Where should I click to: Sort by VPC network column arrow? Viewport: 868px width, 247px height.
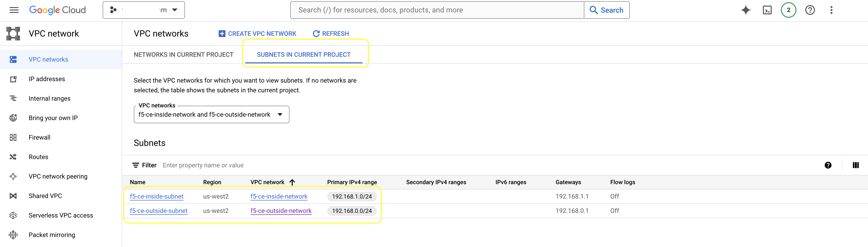point(292,182)
